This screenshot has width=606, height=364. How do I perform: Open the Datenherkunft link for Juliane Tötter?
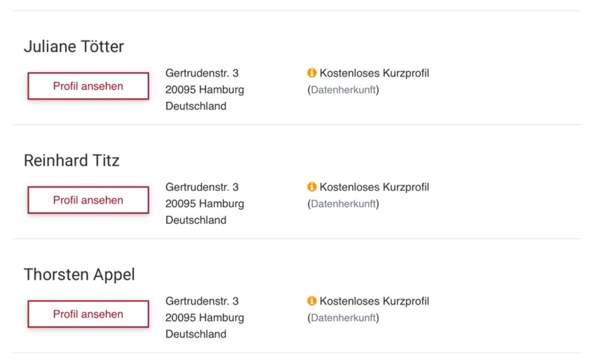pos(343,90)
